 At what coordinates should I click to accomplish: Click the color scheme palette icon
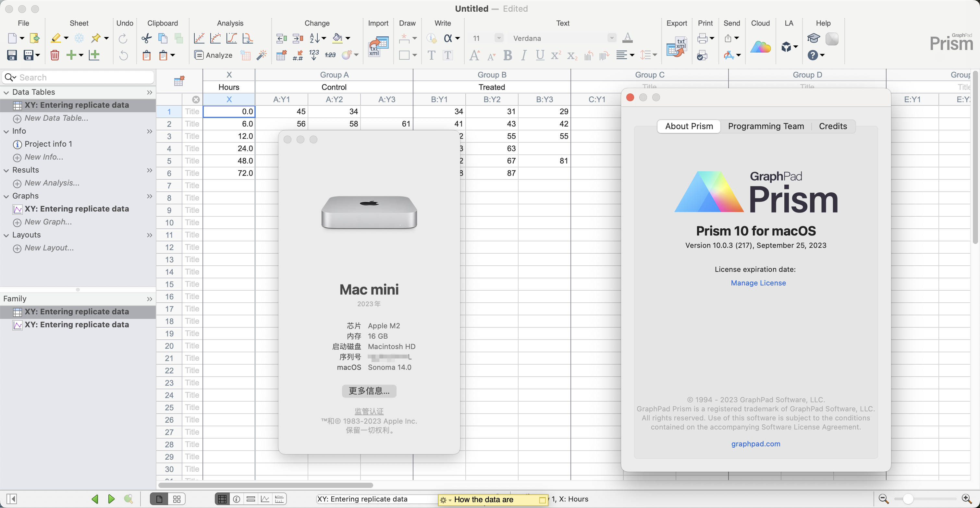point(346,55)
